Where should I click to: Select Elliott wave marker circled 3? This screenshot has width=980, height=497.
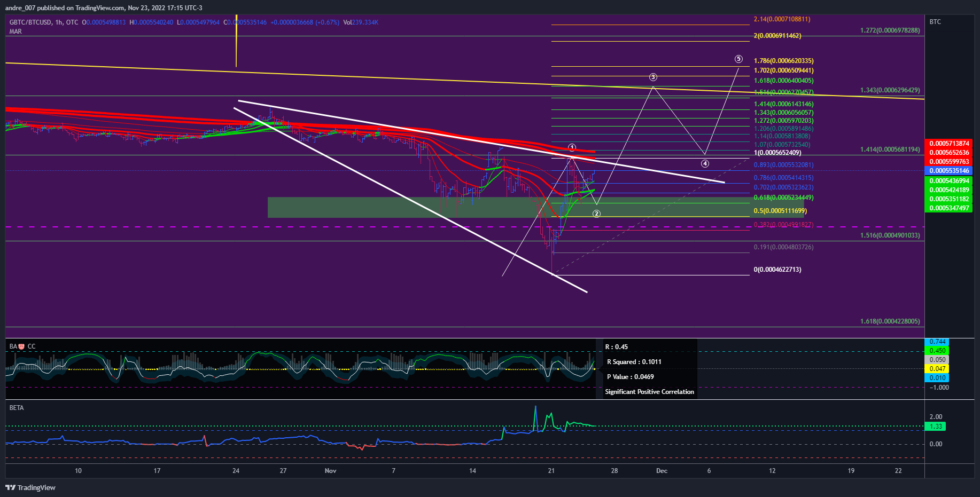(653, 77)
